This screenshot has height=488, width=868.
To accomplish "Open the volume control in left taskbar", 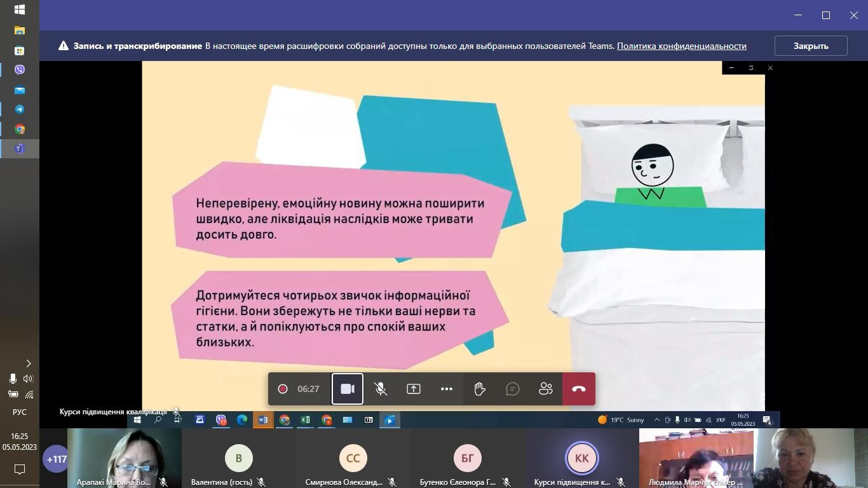I will pos(28,379).
